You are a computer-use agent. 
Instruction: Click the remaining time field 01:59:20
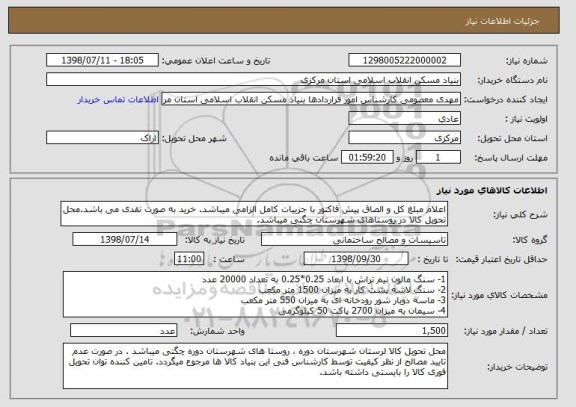[367, 158]
